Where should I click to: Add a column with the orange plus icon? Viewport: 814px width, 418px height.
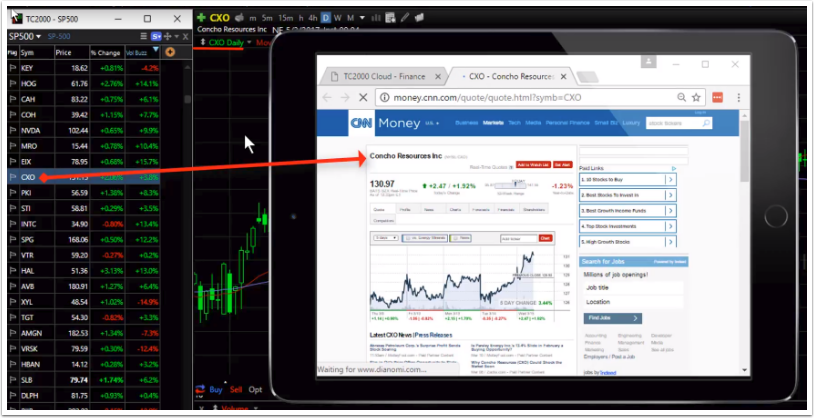pos(170,52)
